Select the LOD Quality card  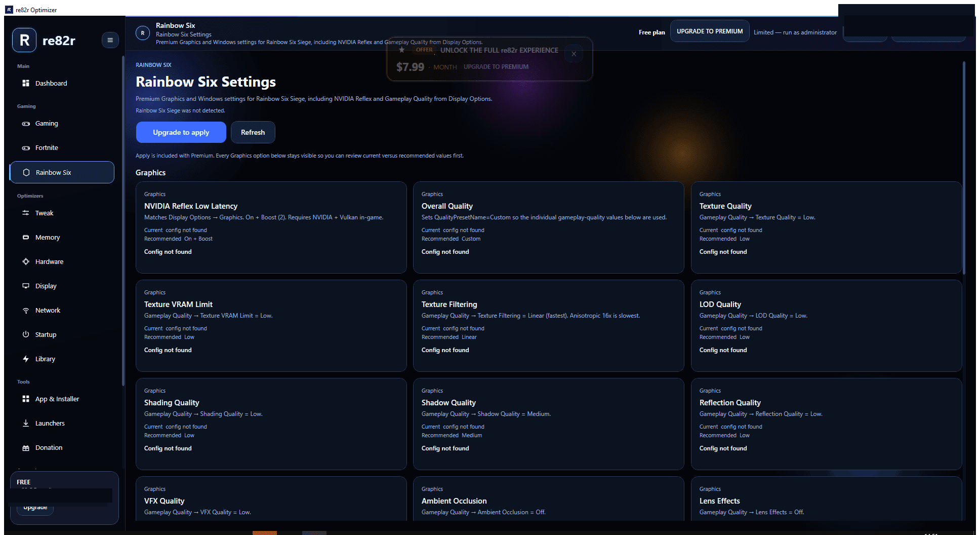click(x=826, y=325)
